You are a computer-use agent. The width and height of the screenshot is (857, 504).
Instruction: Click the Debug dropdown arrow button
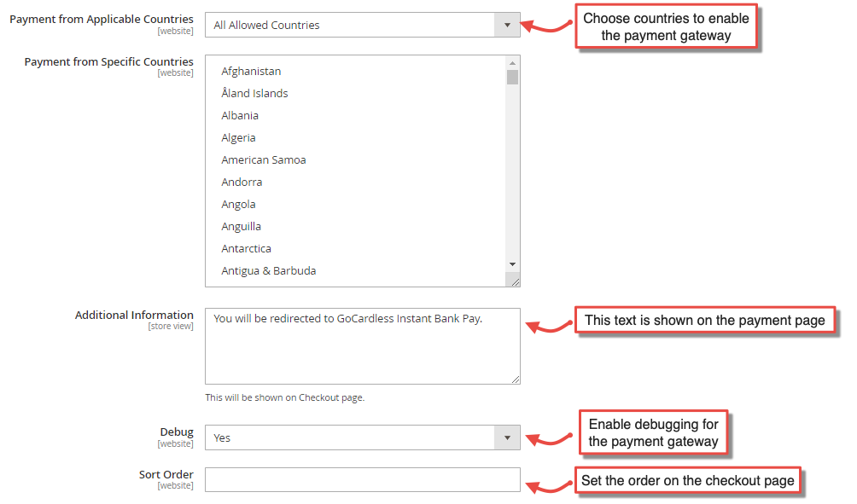(x=507, y=437)
